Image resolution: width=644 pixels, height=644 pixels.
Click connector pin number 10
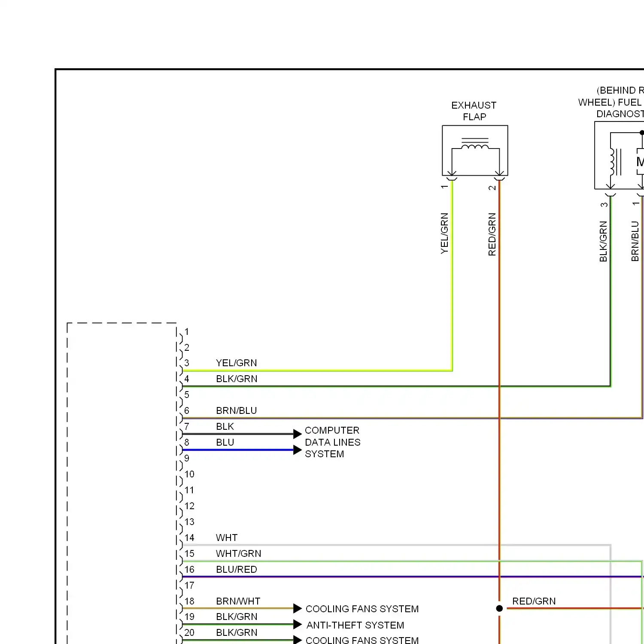point(189,474)
